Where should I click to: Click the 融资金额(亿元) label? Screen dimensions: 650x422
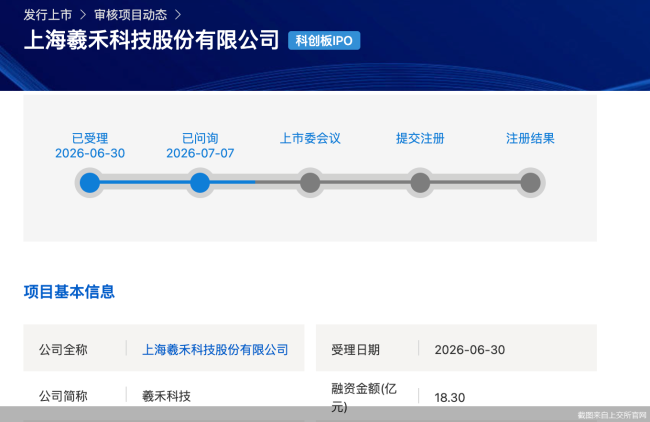(x=364, y=397)
